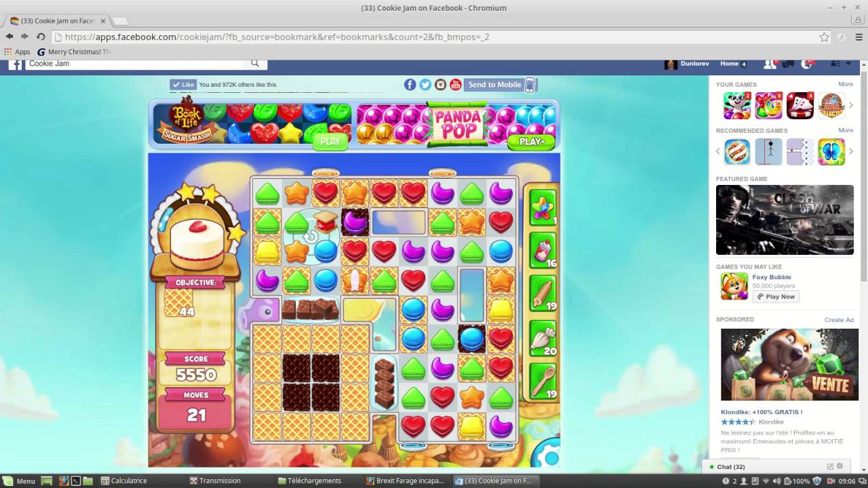The width and height of the screenshot is (868, 488).
Task: Open Foxy Bubble game title
Action: [x=772, y=277]
